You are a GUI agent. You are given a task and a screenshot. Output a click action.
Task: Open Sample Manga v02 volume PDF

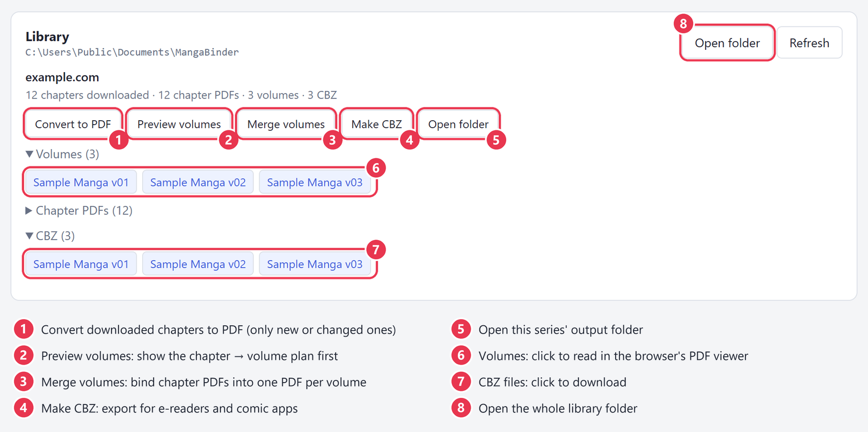[x=198, y=182]
